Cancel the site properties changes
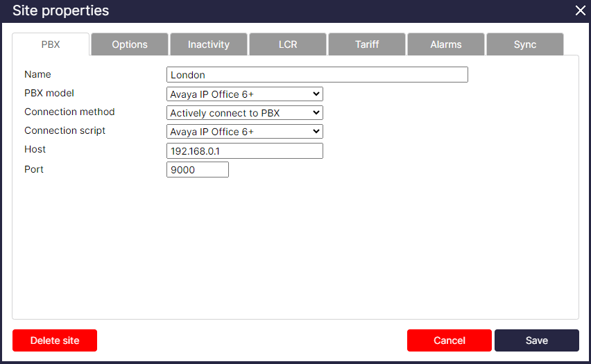 [449, 340]
